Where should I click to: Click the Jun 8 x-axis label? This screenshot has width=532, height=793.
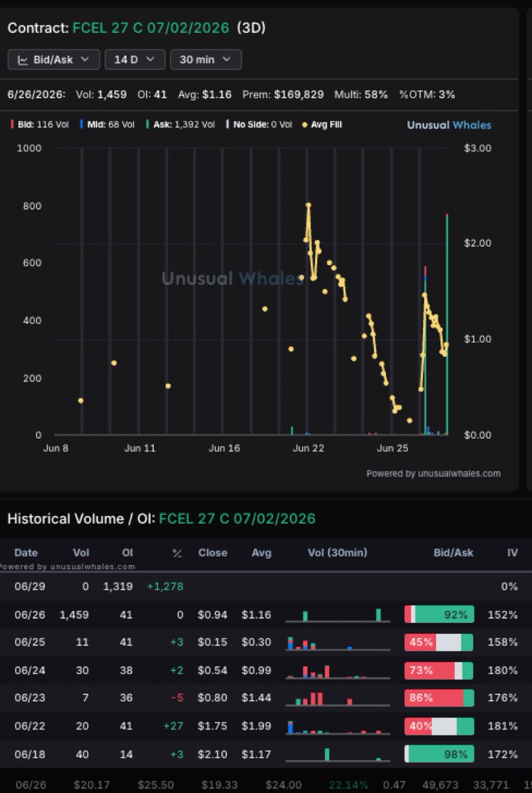(x=56, y=448)
